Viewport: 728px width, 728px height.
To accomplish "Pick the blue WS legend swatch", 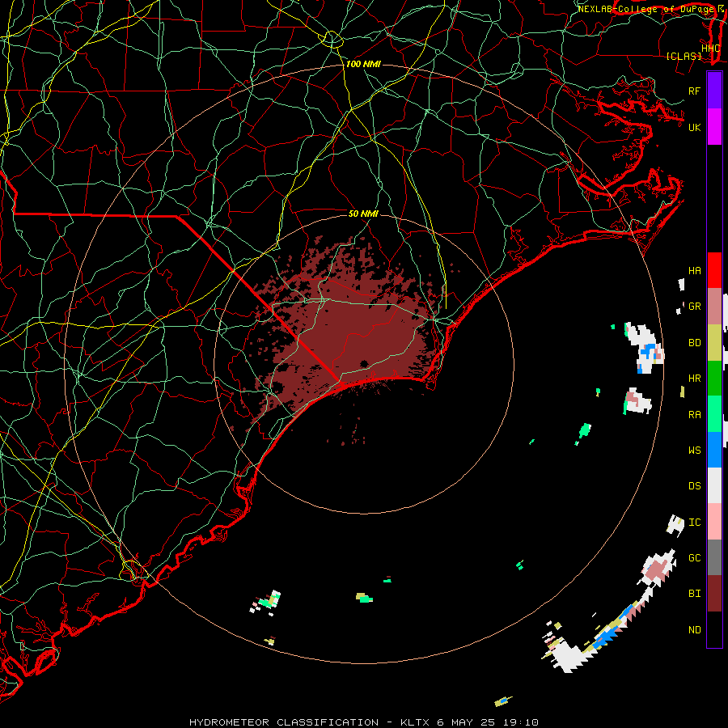I will click(714, 450).
